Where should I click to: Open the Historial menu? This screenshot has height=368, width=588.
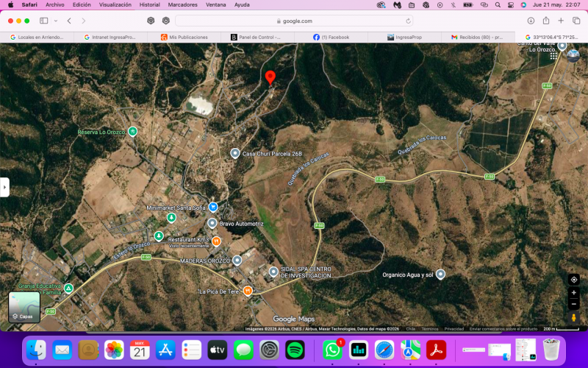[x=150, y=5]
